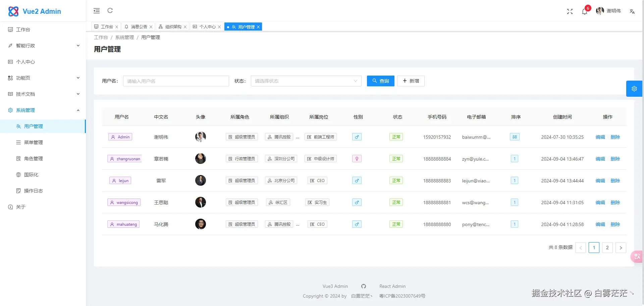Click the 前端工程师 post tag in Admin row

click(x=321, y=137)
